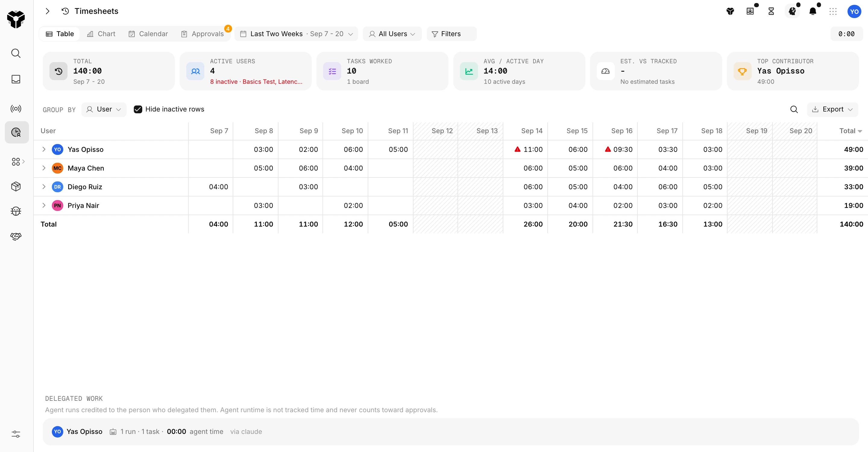
Task: Open the Export dropdown
Action: [832, 109]
